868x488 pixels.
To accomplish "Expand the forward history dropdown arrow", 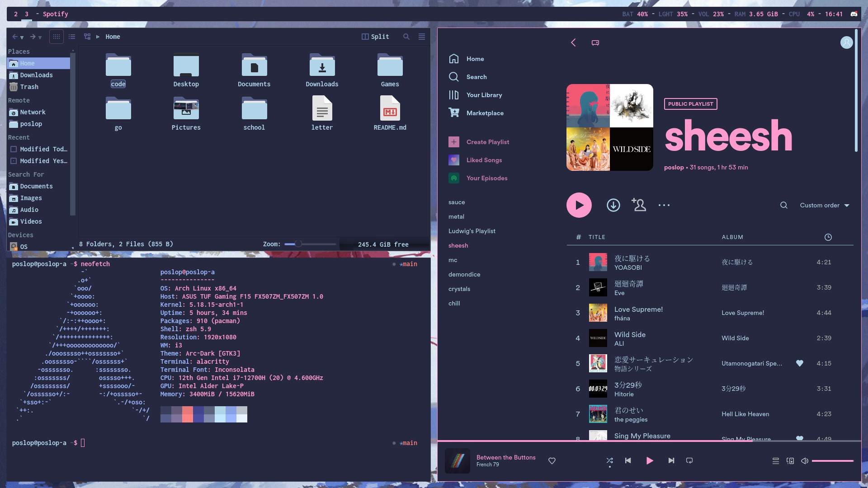I will pos(40,38).
